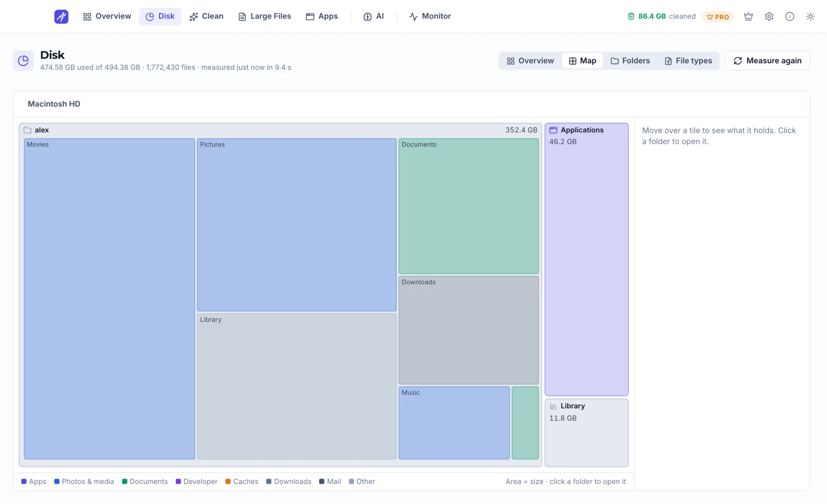The image size is (827, 504).
Task: Open the Apps section
Action: [322, 16]
